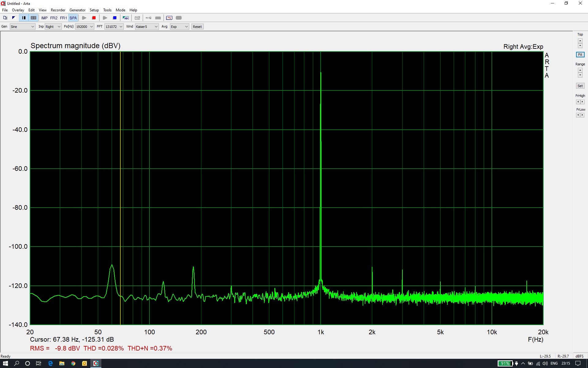Click FrLow left arrow
The image size is (588, 368).
(x=578, y=115)
